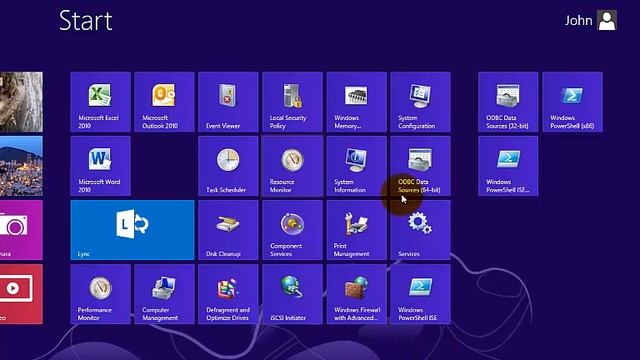Open the Event Viewer tile

coord(229,102)
